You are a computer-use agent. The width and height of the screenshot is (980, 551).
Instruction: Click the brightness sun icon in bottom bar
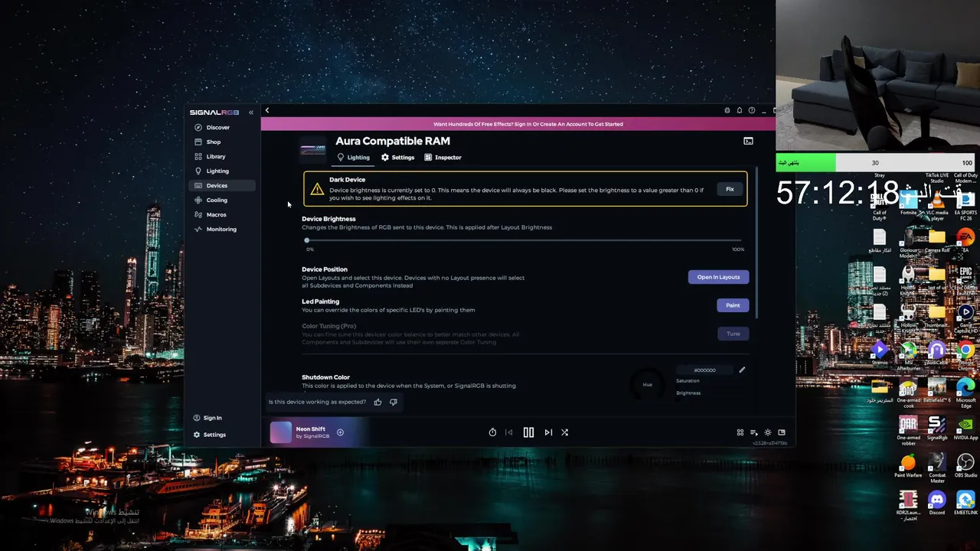767,432
